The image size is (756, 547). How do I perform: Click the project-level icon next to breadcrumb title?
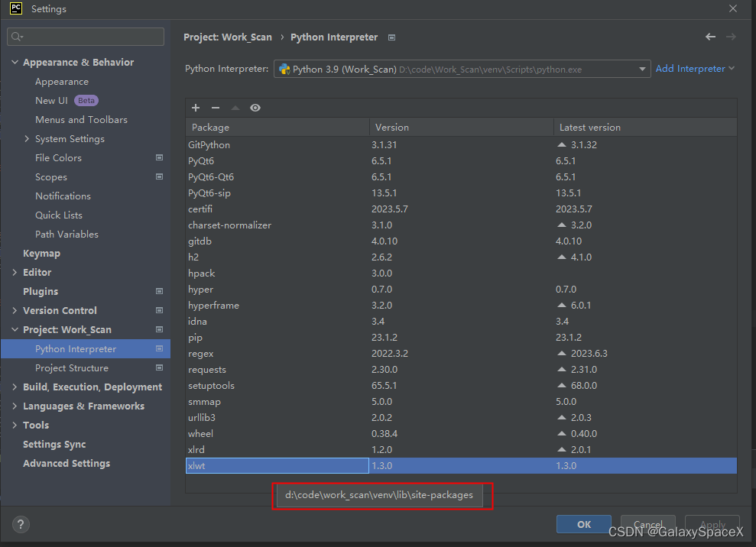(392, 37)
